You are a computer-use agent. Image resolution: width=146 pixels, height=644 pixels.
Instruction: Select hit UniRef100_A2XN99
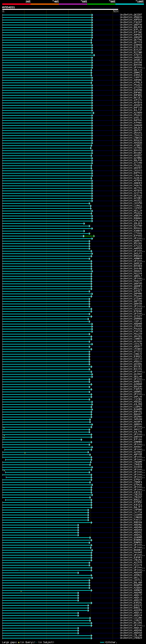click(x=131, y=113)
